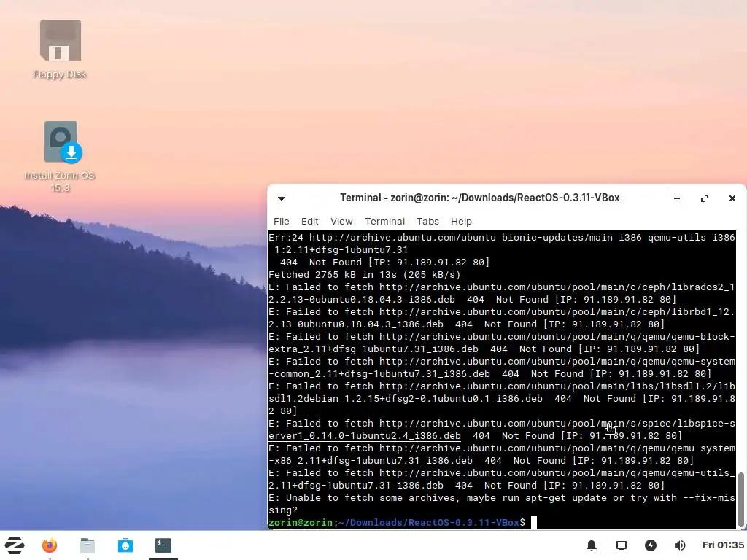Screen dimensions: 747x560
Task: Select the Terminal taskbar icon
Action: coord(163,545)
